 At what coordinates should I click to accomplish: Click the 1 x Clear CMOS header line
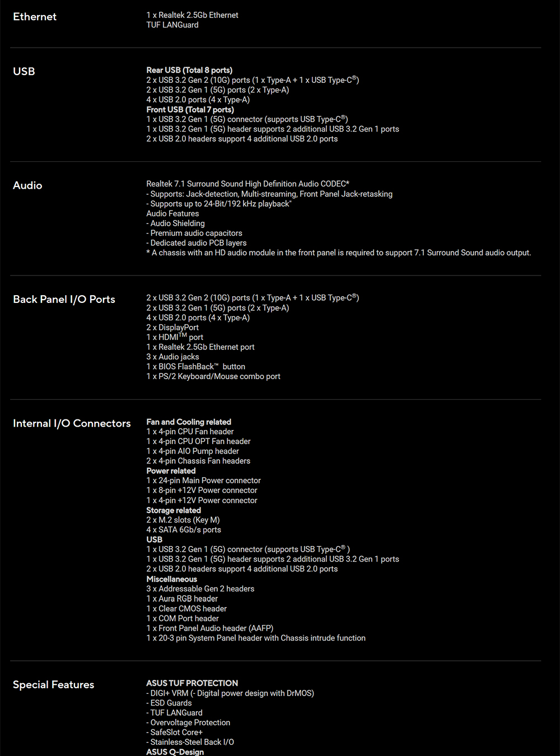point(186,609)
